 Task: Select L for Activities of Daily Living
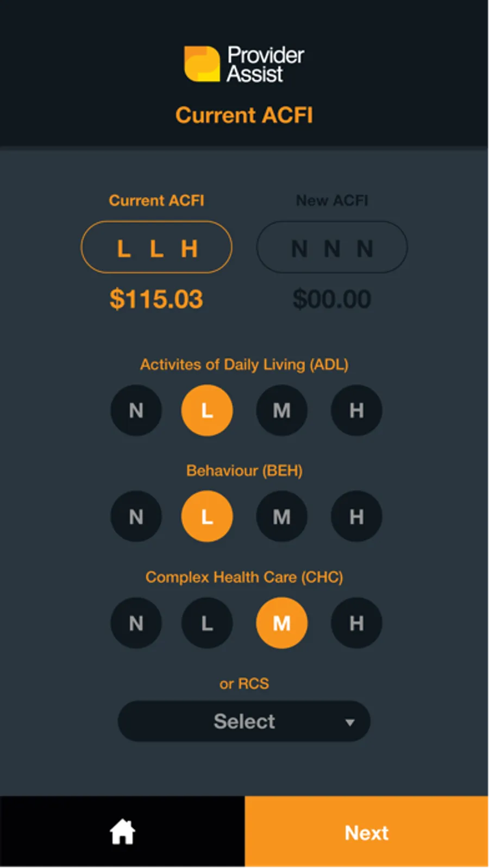(x=207, y=410)
